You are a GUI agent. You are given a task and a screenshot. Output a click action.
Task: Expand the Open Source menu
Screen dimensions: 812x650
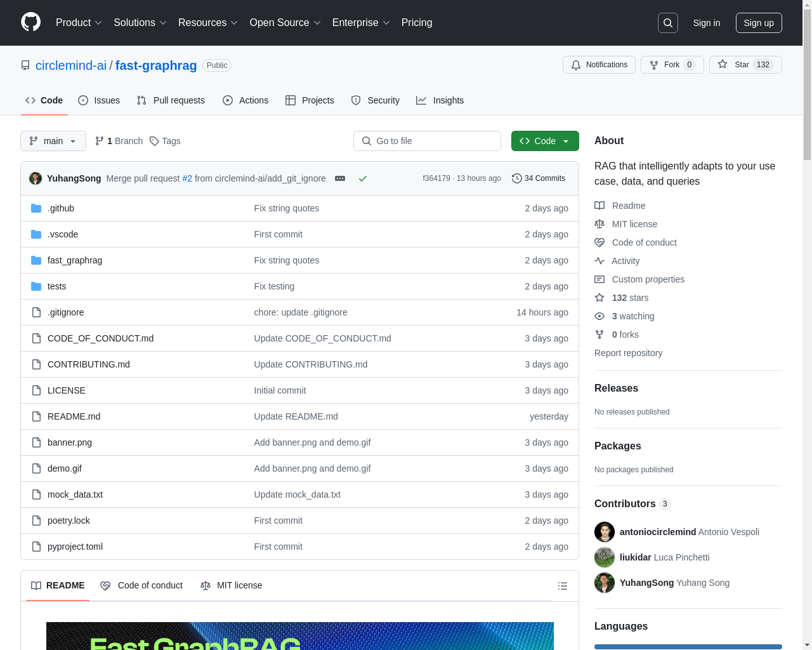(x=285, y=23)
